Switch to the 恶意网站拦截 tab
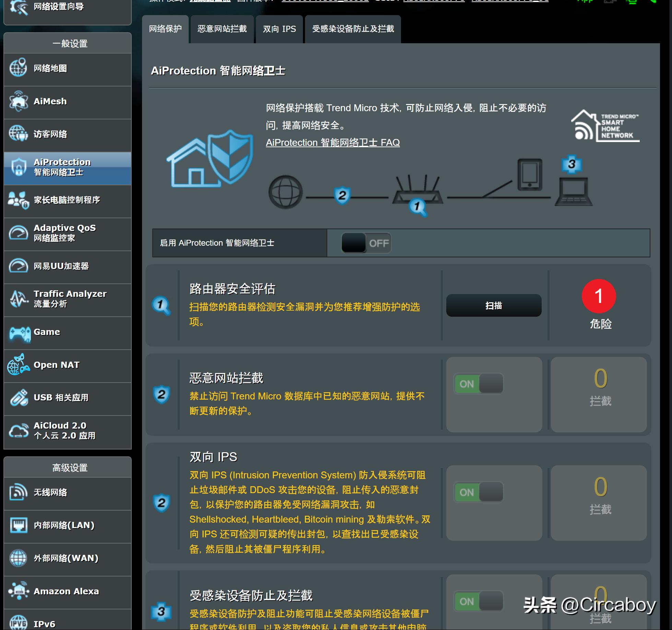This screenshot has height=630, width=672. click(222, 30)
